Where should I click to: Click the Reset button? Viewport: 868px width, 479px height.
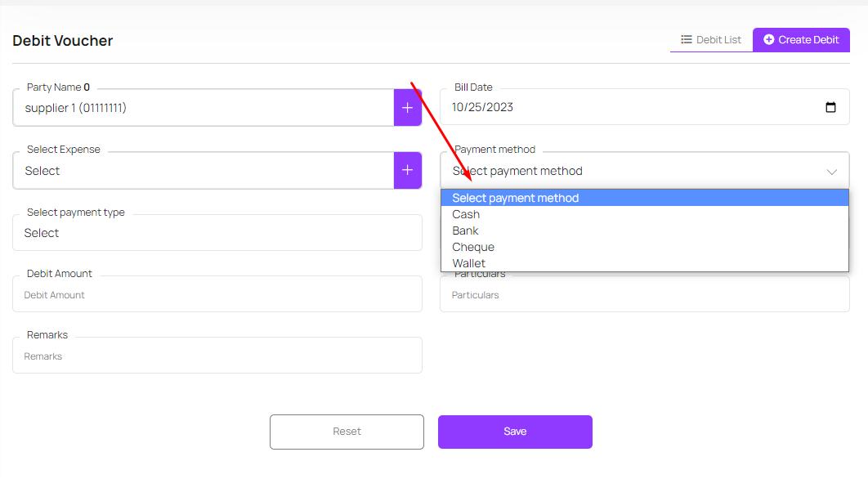click(347, 432)
